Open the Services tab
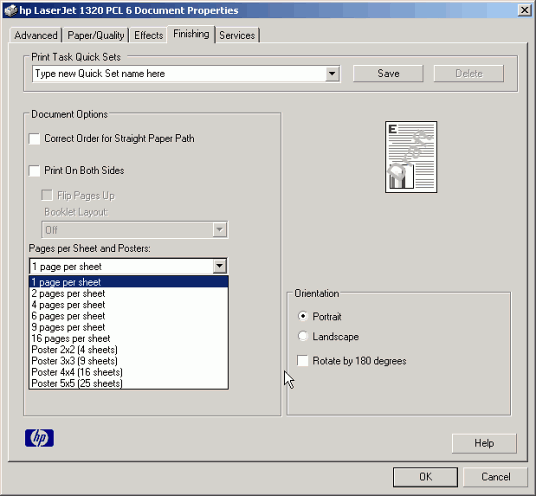536x496 pixels. [x=237, y=35]
